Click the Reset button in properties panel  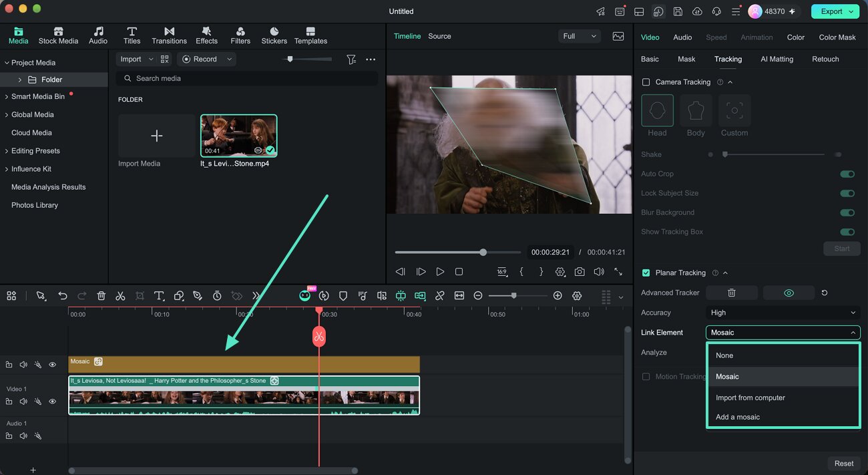pyautogui.click(x=844, y=463)
